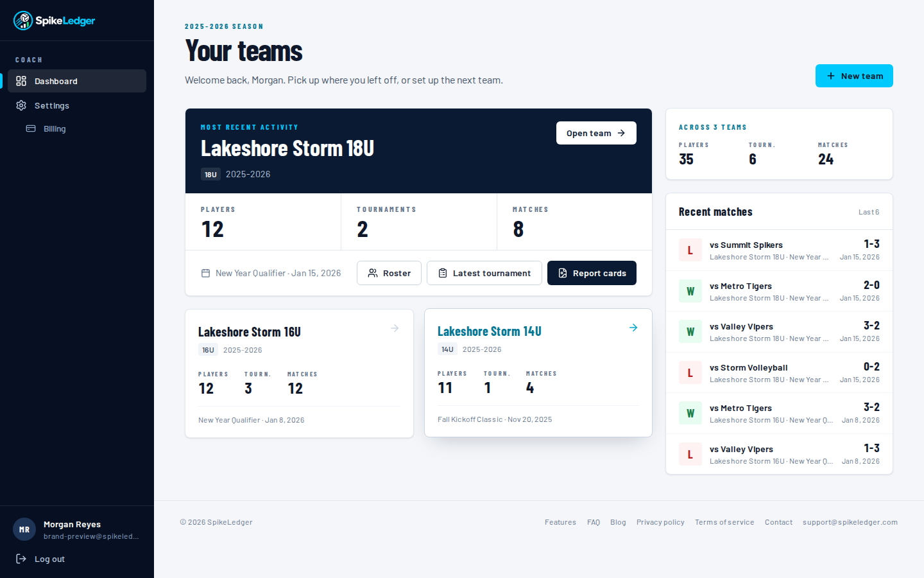Click the calendar icon beside New Year Qualifier
924x578 pixels.
205,273
